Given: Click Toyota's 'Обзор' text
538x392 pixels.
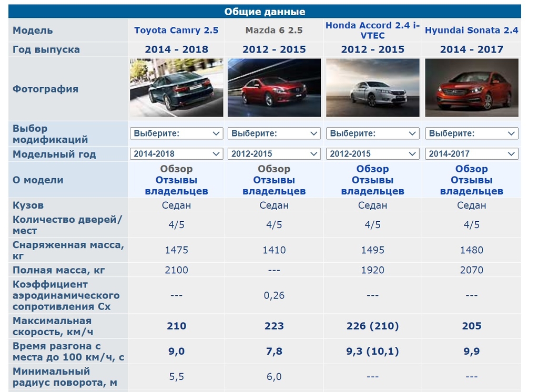Looking at the screenshot, I should (x=176, y=169).
